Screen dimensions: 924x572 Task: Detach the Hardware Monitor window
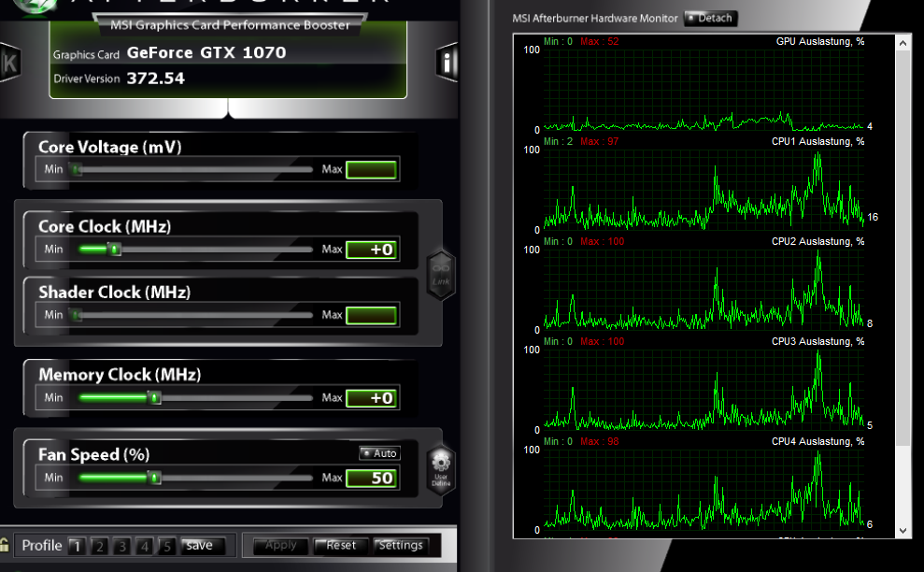tap(710, 19)
